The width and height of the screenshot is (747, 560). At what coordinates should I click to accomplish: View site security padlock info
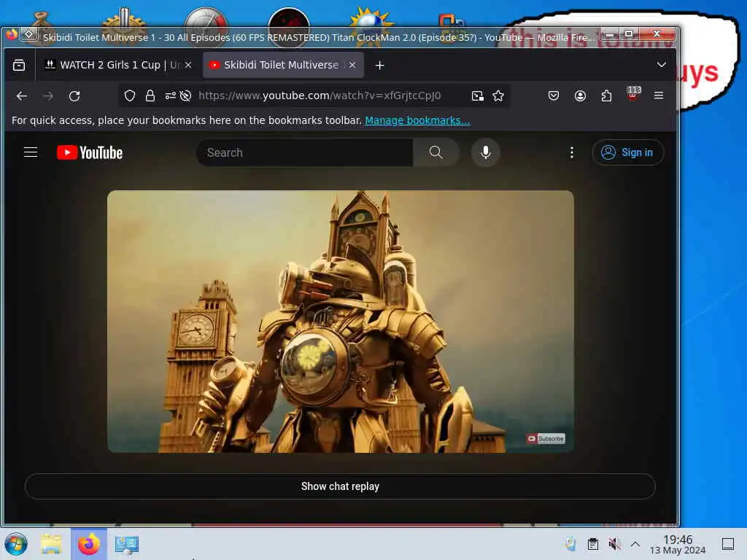point(150,96)
